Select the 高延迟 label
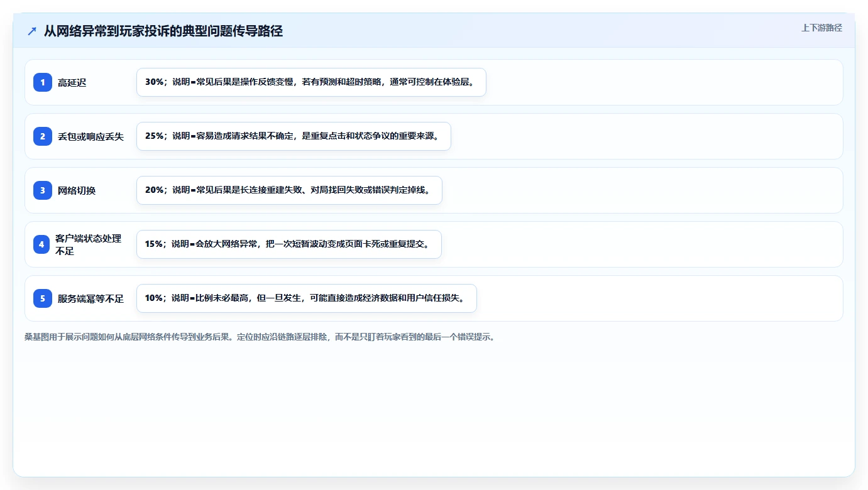The image size is (868, 490). pyautogui.click(x=72, y=82)
